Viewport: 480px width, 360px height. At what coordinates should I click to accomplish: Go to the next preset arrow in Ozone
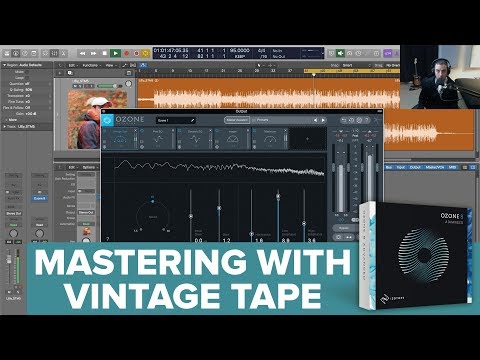coord(323,120)
